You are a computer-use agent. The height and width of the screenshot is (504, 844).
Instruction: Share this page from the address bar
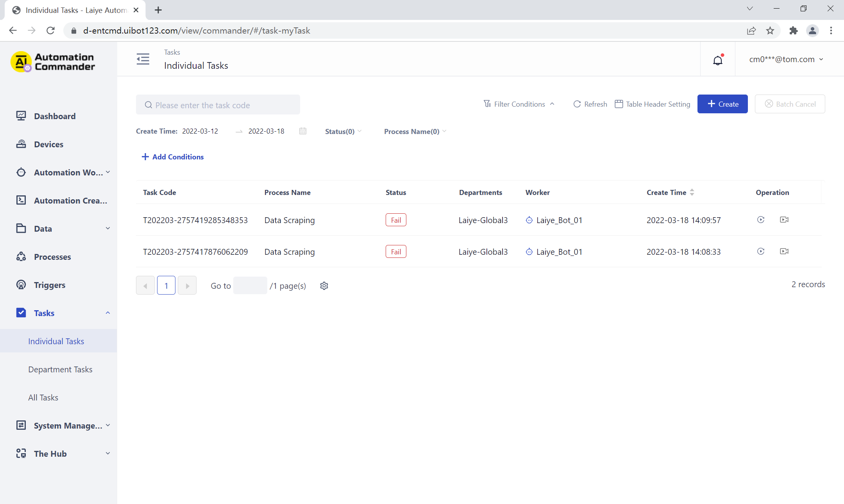point(751,30)
